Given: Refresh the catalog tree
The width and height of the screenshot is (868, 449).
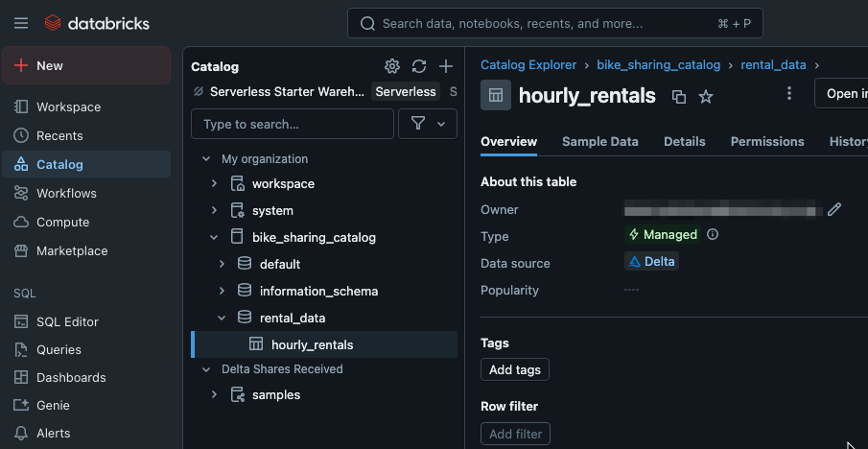Looking at the screenshot, I should [419, 66].
